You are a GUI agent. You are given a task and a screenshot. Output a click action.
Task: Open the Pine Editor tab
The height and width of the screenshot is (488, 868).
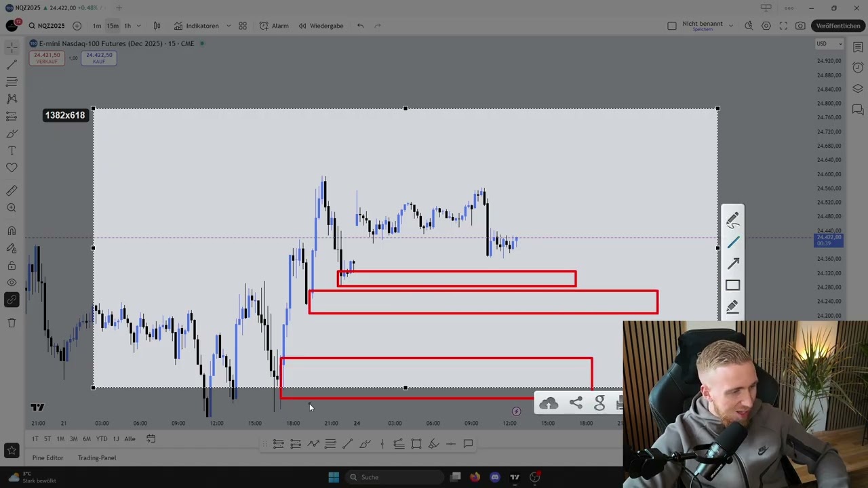pyautogui.click(x=47, y=458)
